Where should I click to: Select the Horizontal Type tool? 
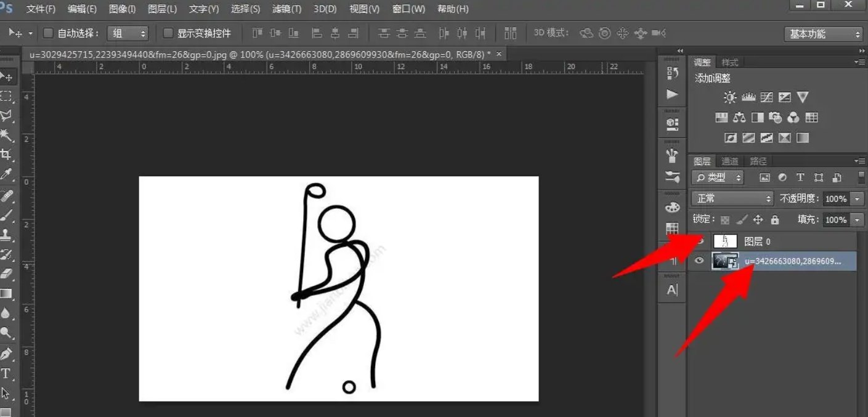tap(6, 374)
